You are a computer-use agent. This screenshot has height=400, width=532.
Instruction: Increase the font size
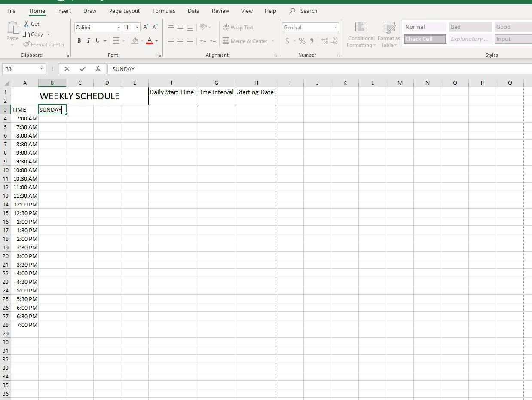146,27
